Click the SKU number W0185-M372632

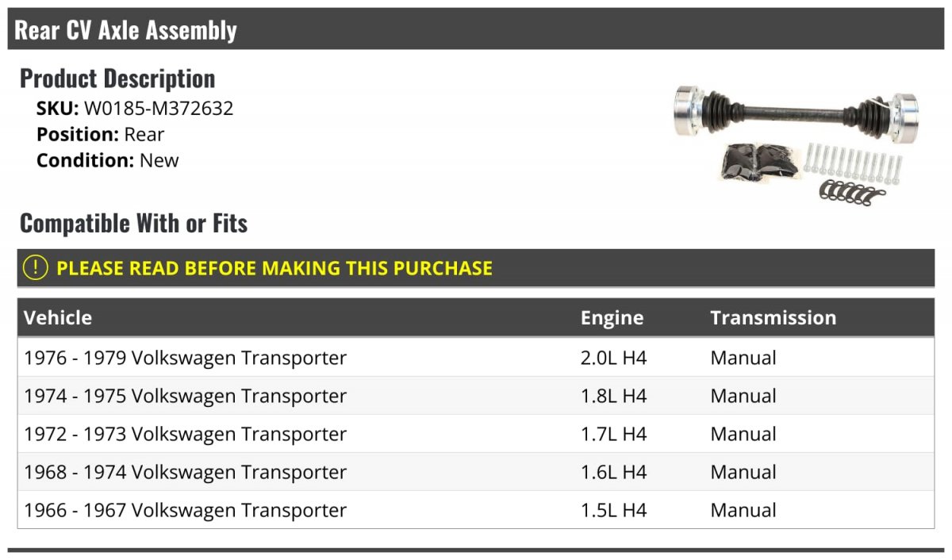(x=159, y=109)
